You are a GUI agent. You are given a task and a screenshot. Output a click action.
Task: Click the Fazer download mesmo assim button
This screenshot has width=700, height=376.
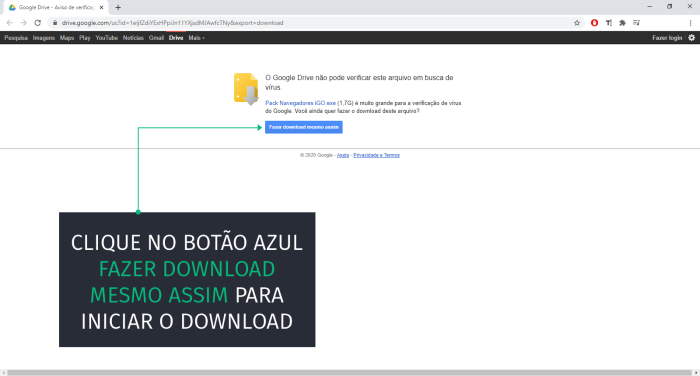point(304,127)
